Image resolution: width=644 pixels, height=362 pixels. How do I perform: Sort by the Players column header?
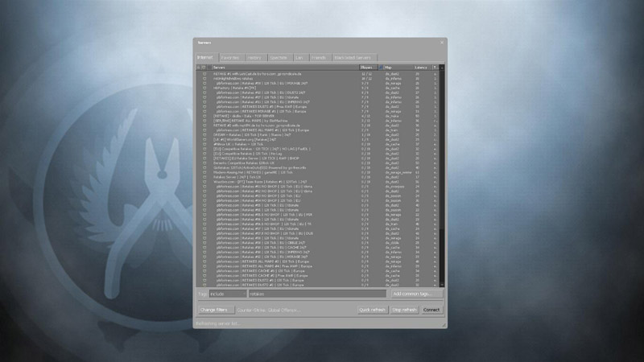point(369,68)
